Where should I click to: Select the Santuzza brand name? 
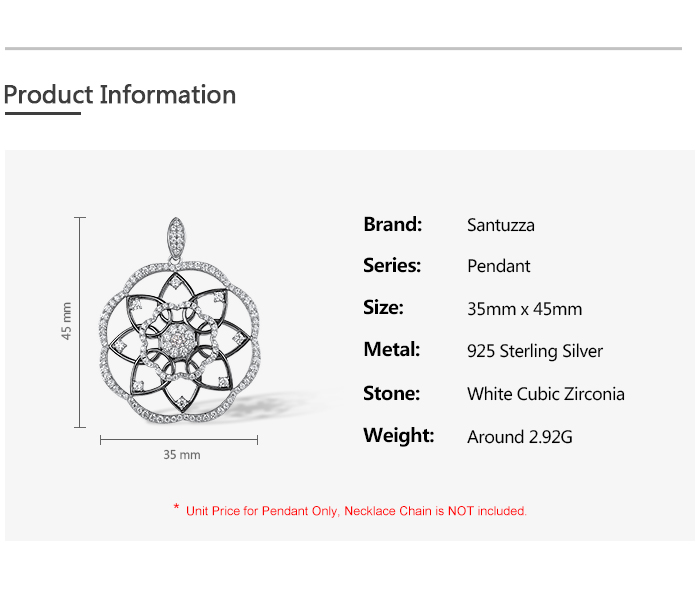coord(500,225)
